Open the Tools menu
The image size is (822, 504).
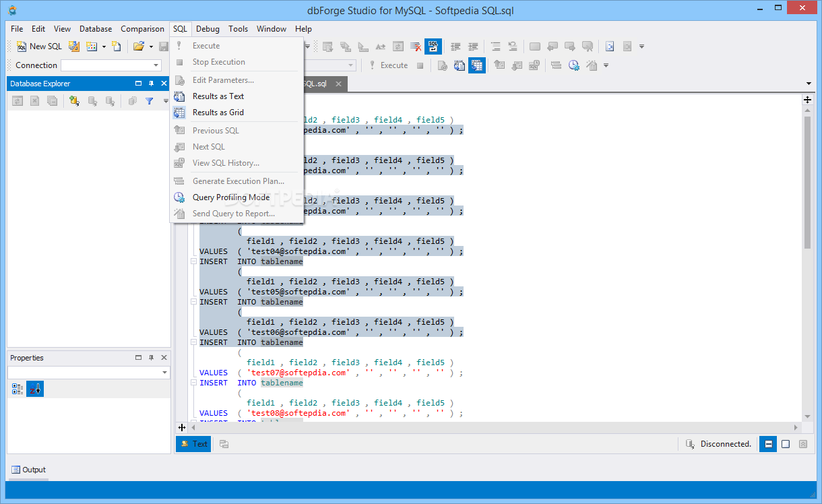238,29
